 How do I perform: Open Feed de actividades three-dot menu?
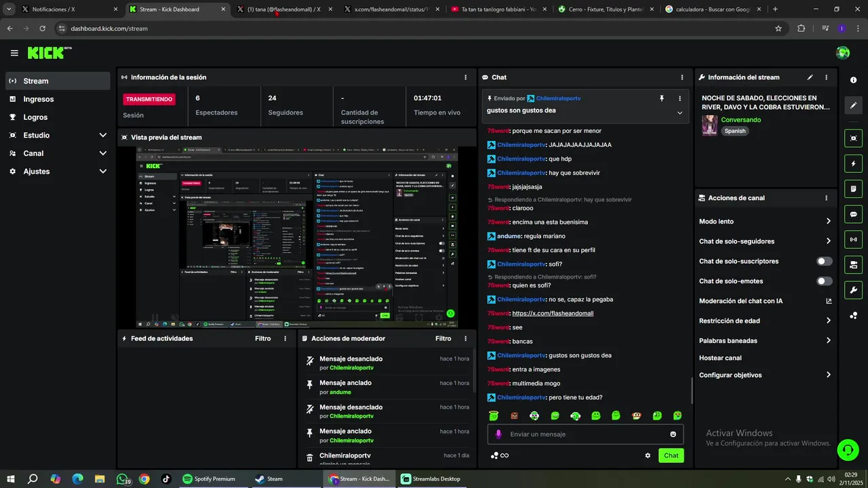[285, 338]
